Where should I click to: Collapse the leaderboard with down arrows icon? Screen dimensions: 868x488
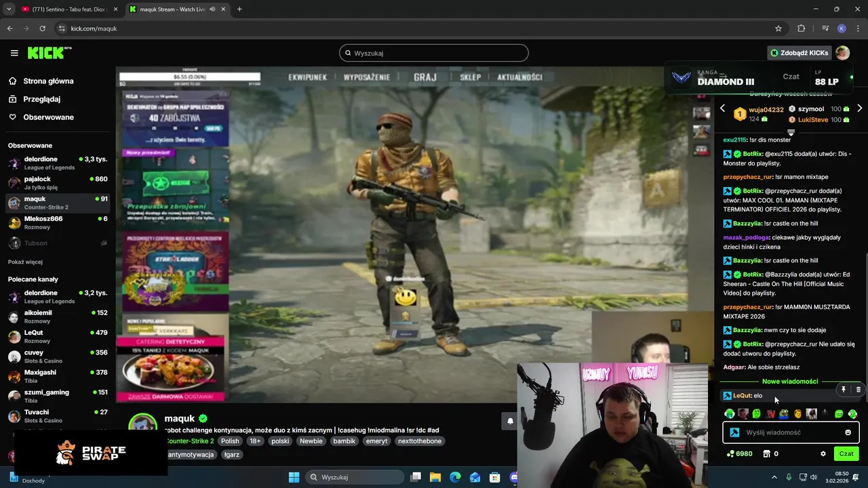pos(791,131)
